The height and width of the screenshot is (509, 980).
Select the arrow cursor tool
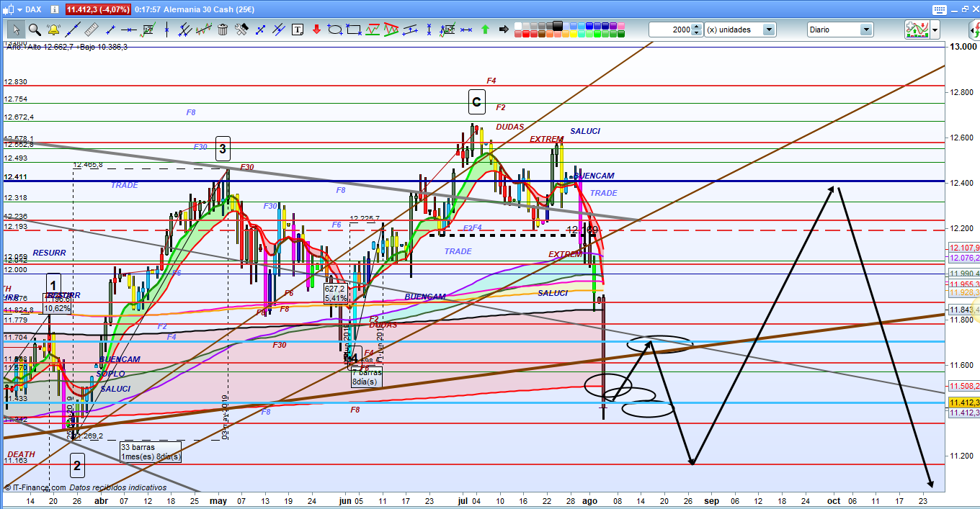pyautogui.click(x=16, y=30)
